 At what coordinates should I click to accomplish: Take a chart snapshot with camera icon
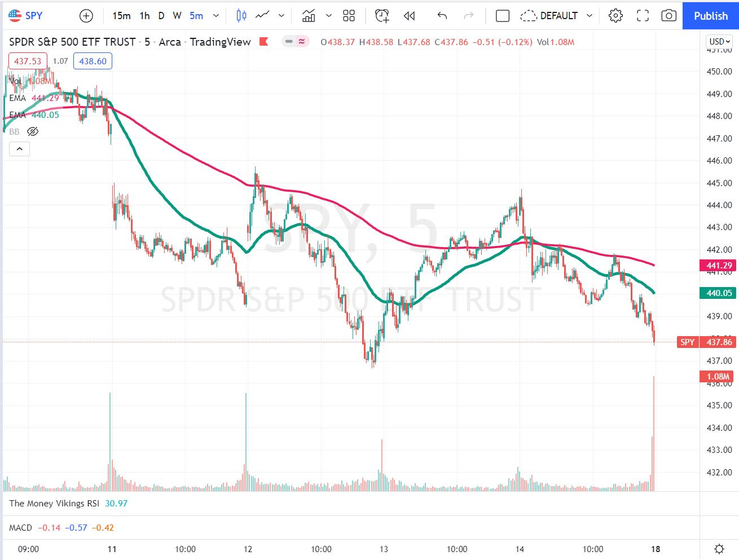668,16
